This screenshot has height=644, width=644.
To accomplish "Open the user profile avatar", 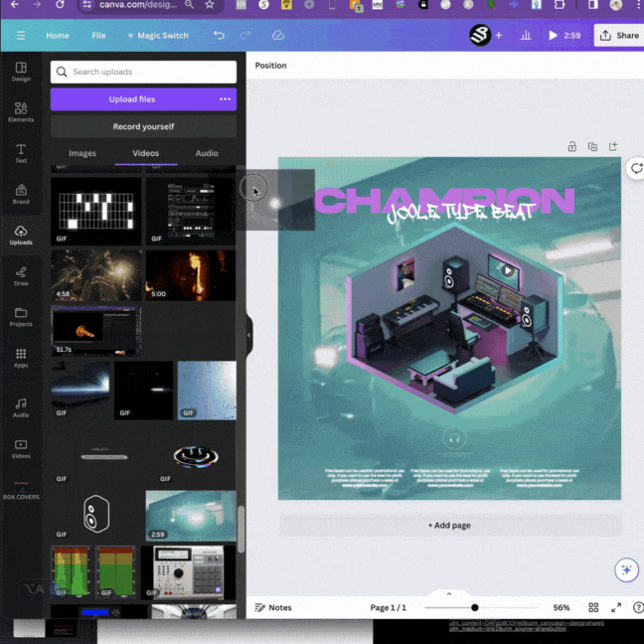I will point(480,36).
